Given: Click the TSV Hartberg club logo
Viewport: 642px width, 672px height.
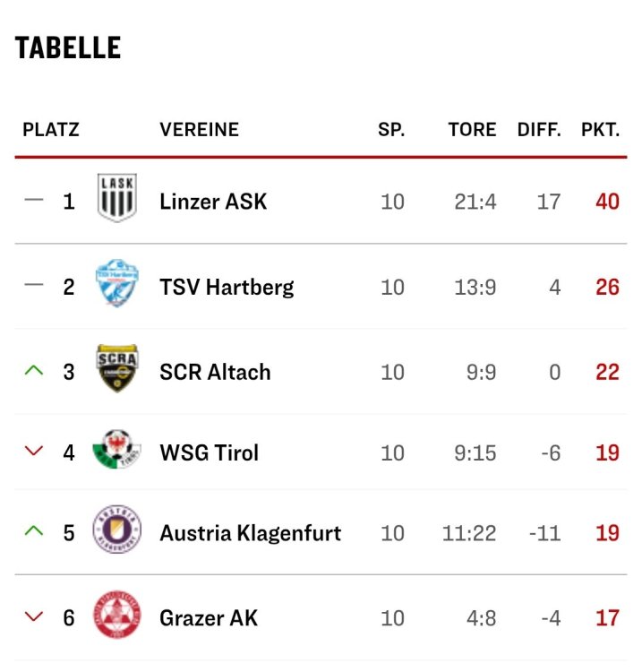Looking at the screenshot, I should 117,284.
